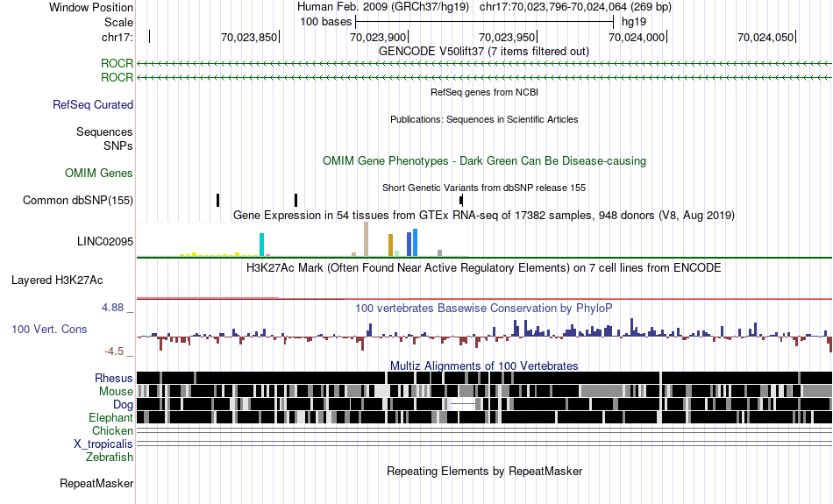Click the cyan bar in GTEx expression chart

(261, 245)
